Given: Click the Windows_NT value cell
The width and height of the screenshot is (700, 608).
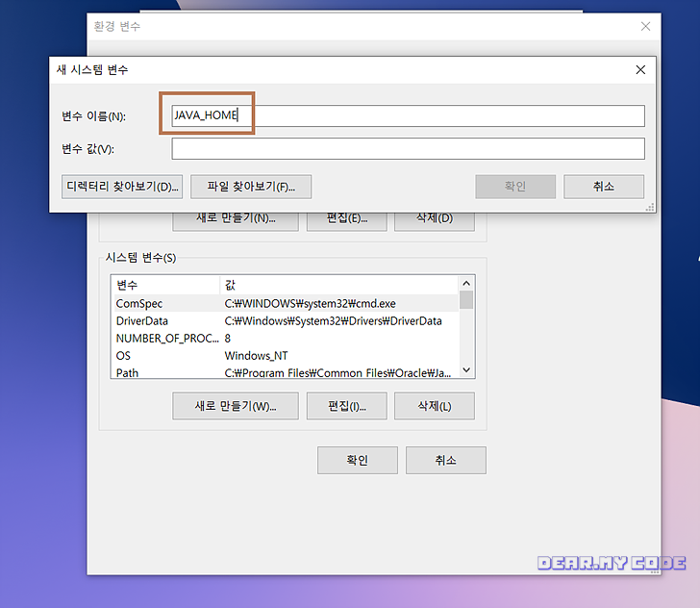Looking at the screenshot, I should point(256,356).
